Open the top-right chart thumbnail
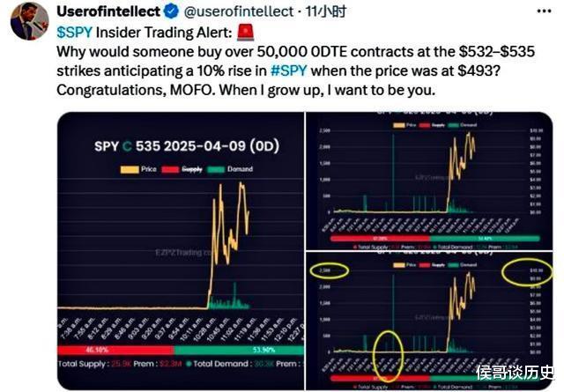This screenshot has width=564, height=392. point(429,181)
